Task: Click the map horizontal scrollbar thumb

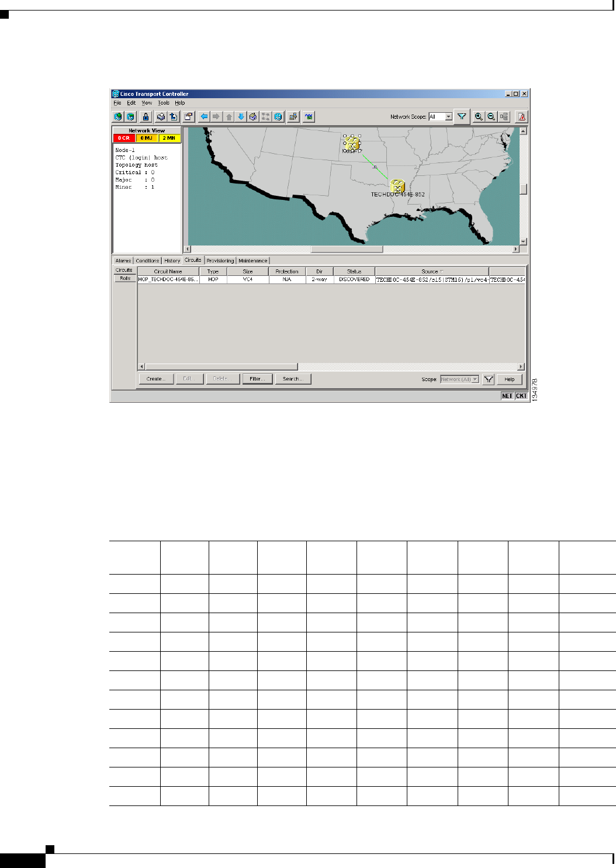Action: [347, 249]
